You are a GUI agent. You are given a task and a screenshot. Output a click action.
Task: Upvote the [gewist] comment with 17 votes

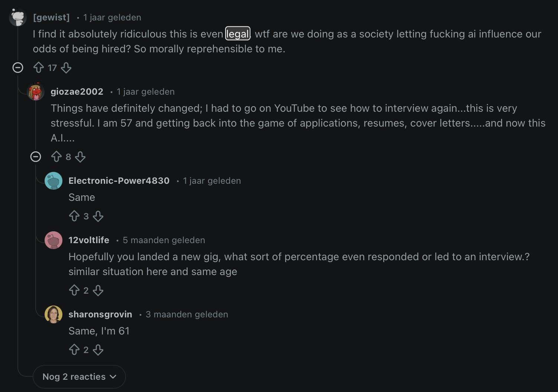[39, 68]
